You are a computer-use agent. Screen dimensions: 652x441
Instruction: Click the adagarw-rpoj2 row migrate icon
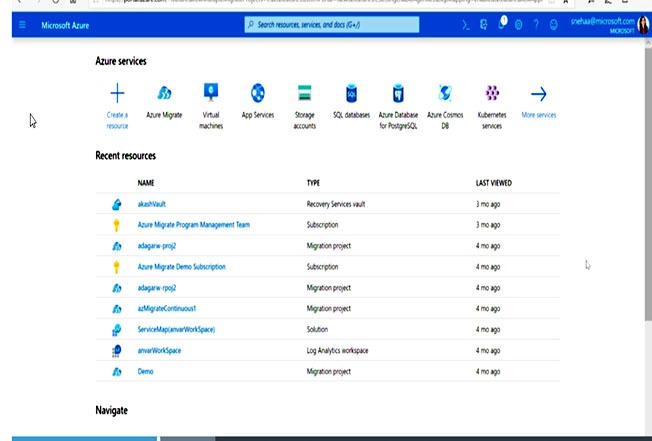pyautogui.click(x=117, y=288)
